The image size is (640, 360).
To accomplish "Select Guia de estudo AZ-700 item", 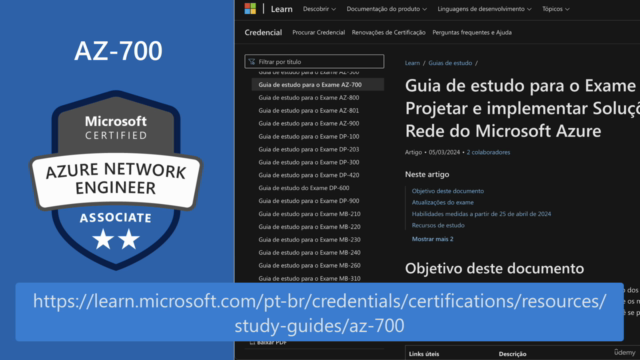I will click(x=318, y=84).
